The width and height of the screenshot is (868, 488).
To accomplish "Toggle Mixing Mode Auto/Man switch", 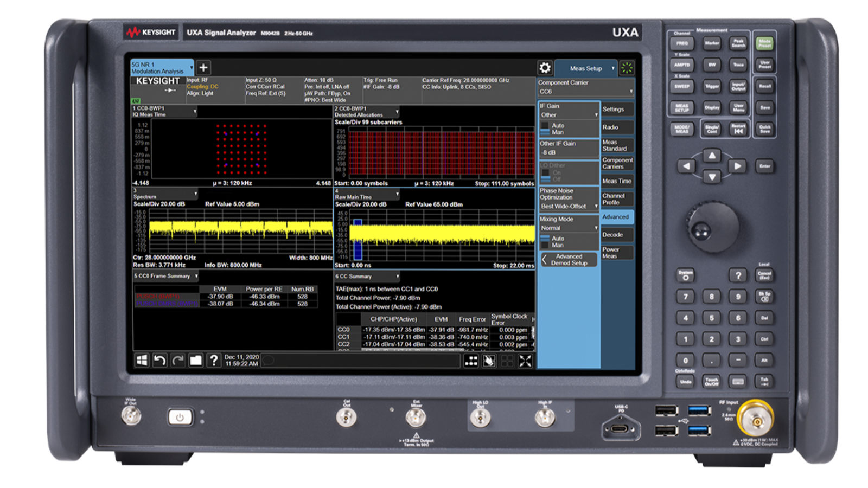I will [545, 242].
